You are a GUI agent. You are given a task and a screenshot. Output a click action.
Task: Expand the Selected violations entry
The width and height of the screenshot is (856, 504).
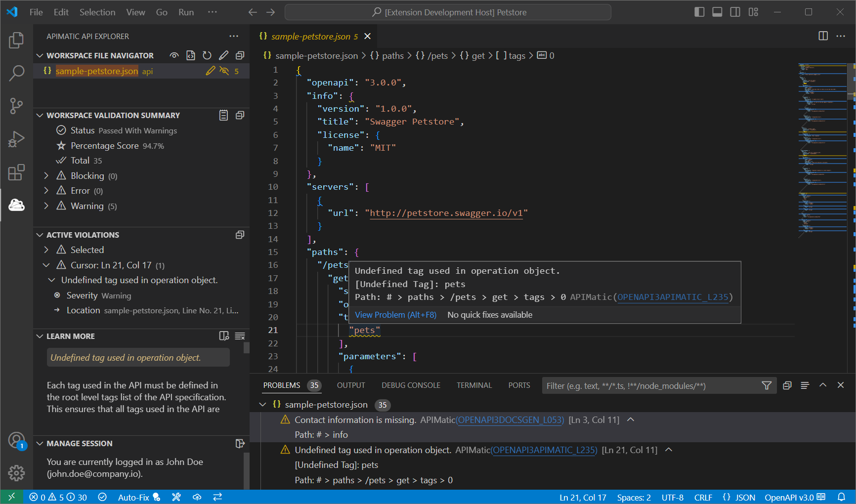click(46, 250)
